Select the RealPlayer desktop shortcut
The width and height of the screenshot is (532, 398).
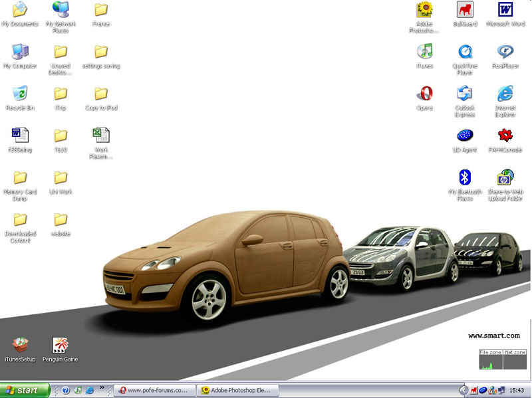click(x=505, y=52)
